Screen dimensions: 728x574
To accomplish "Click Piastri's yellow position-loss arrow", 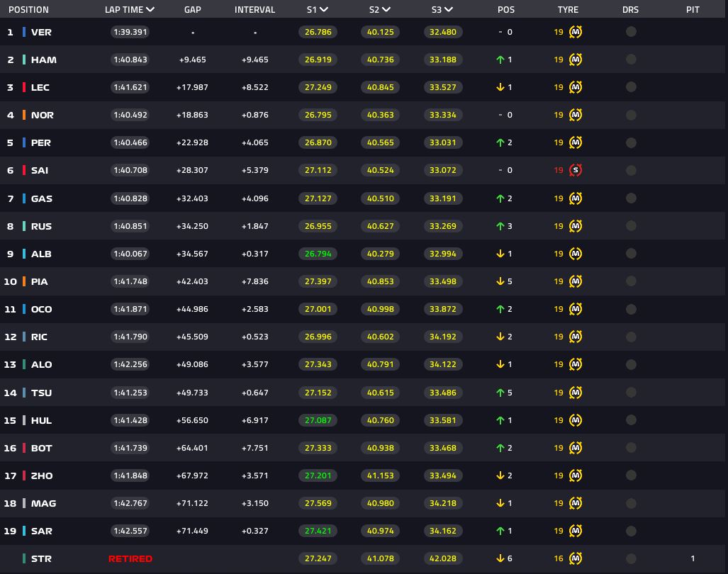I will (x=500, y=281).
